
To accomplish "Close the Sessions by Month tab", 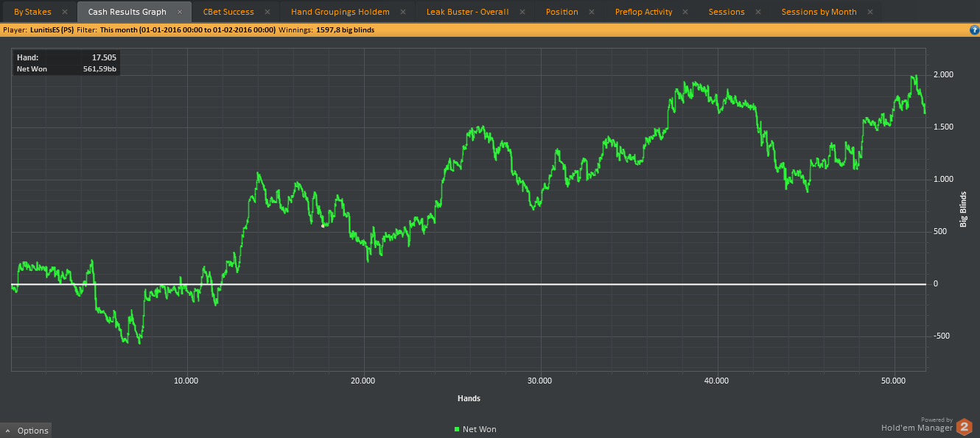I will [x=870, y=12].
